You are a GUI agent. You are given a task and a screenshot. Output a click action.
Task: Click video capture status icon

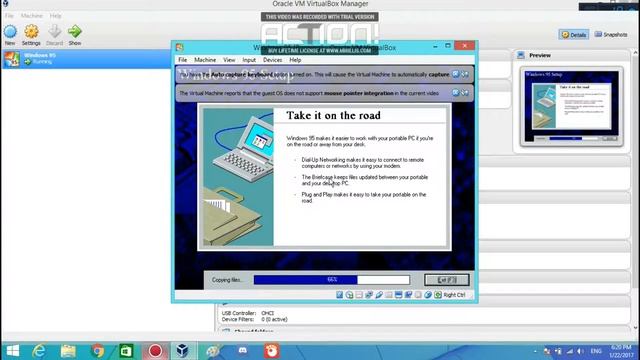click(408, 295)
